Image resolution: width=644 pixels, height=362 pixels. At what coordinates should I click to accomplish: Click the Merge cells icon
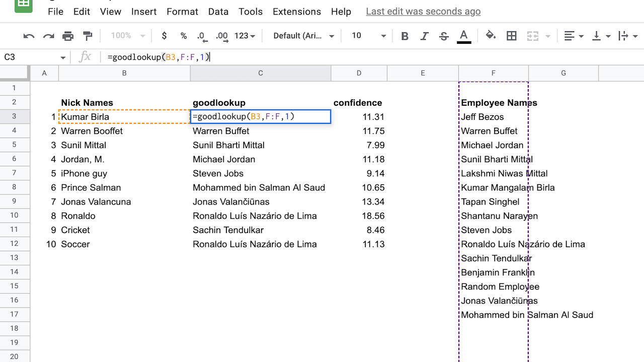pos(533,36)
